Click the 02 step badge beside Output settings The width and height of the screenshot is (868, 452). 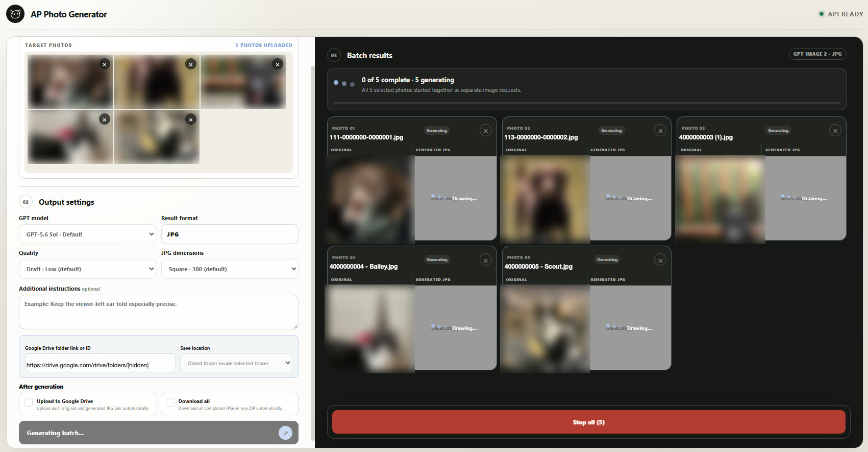tap(26, 202)
